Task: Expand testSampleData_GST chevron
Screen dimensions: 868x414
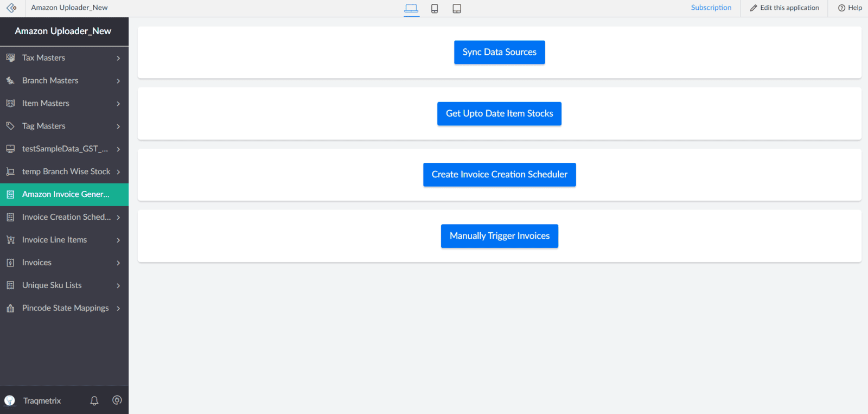Action: pyautogui.click(x=118, y=149)
